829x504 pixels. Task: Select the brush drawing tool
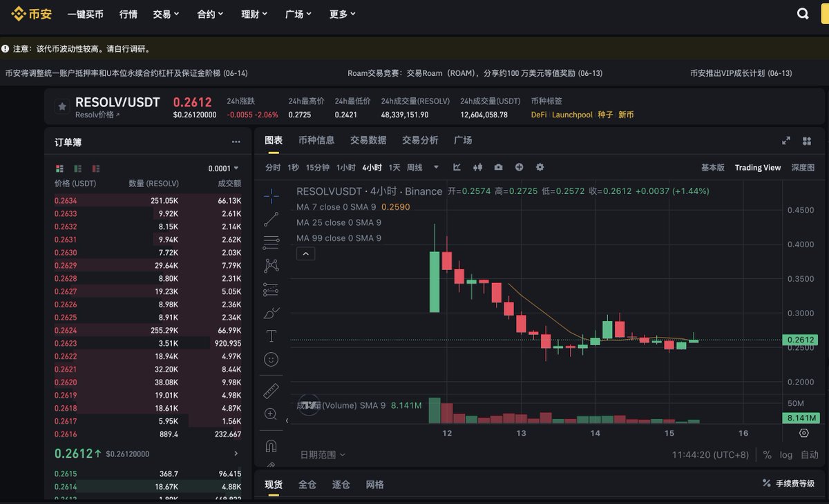271,313
